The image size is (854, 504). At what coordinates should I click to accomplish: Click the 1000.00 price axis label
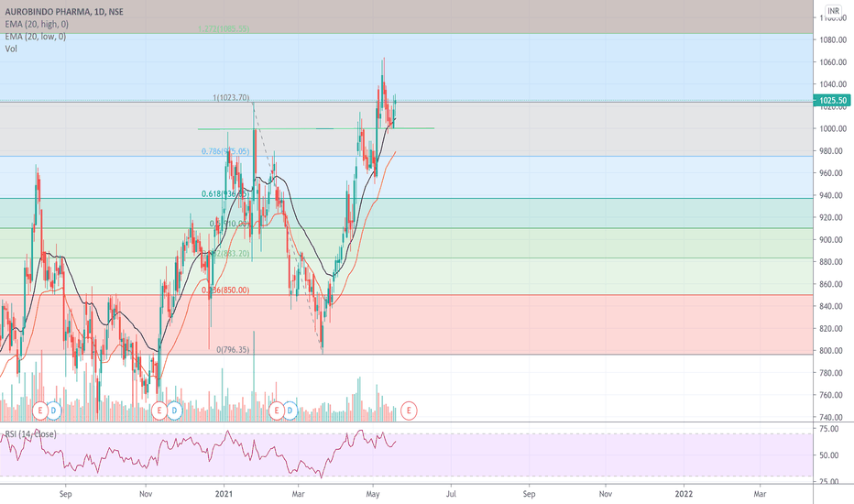833,128
